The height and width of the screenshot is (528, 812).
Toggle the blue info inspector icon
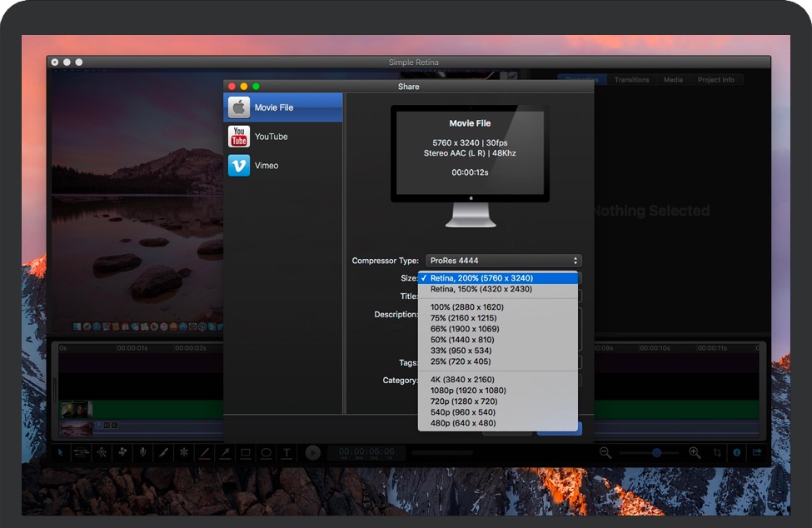tap(736, 452)
